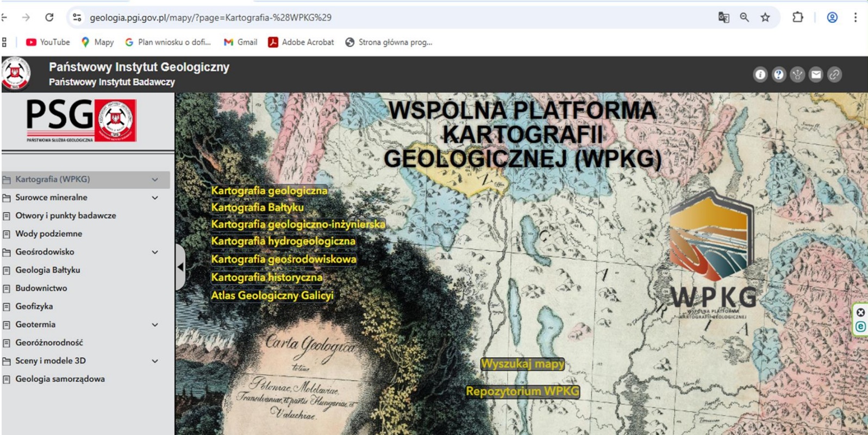Click the Repozytorium WPKG link
Image resolution: width=868 pixels, height=435 pixels.
(x=522, y=392)
